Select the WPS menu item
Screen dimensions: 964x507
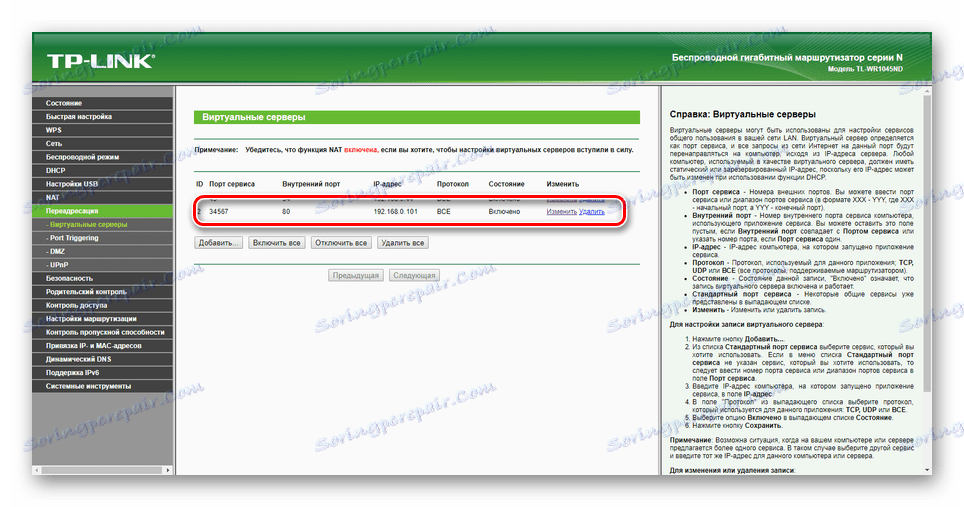pos(103,130)
